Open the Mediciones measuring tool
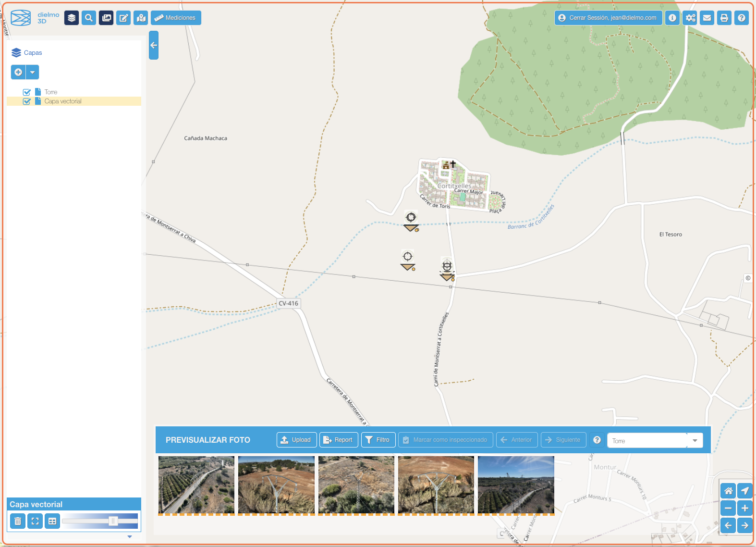 click(x=176, y=18)
